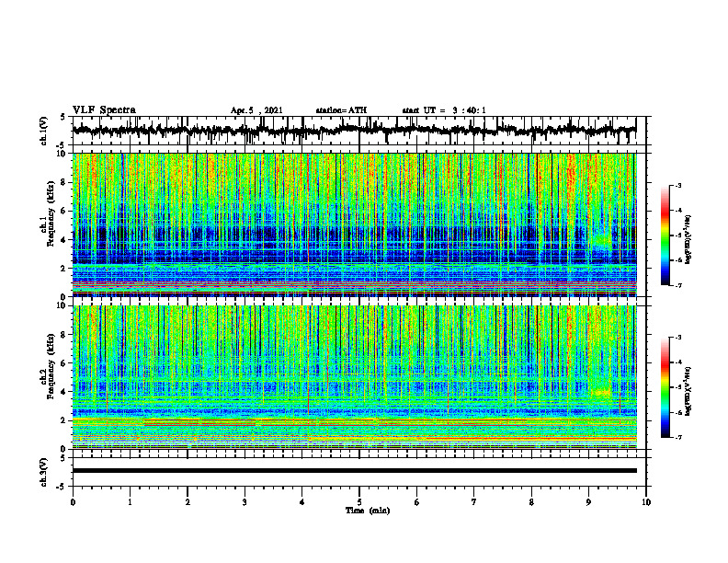The height and width of the screenshot is (563, 728).
Task: Click the log(PSD) label of ch.1 colorbar
Action: 688,240
